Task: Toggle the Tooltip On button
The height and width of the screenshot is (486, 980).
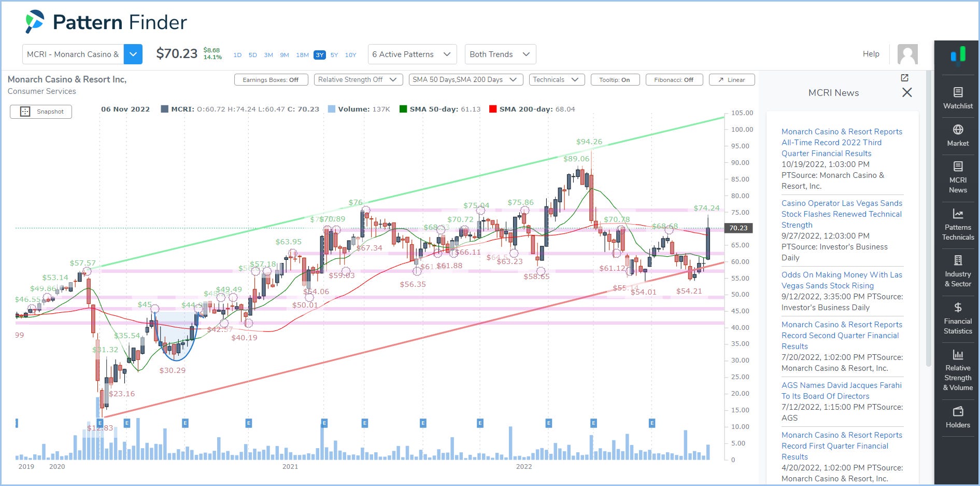Action: tap(615, 80)
